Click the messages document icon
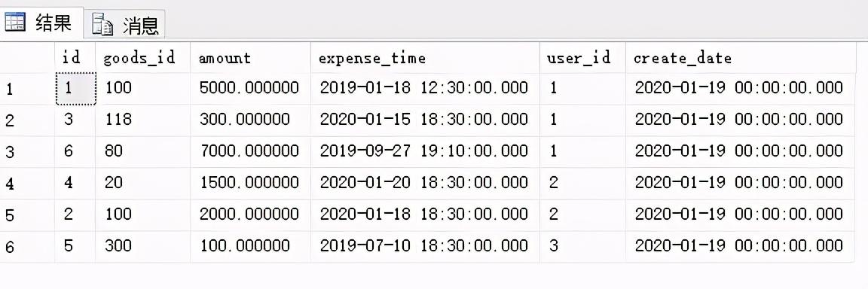This screenshot has height=289, width=868. pyautogui.click(x=103, y=24)
